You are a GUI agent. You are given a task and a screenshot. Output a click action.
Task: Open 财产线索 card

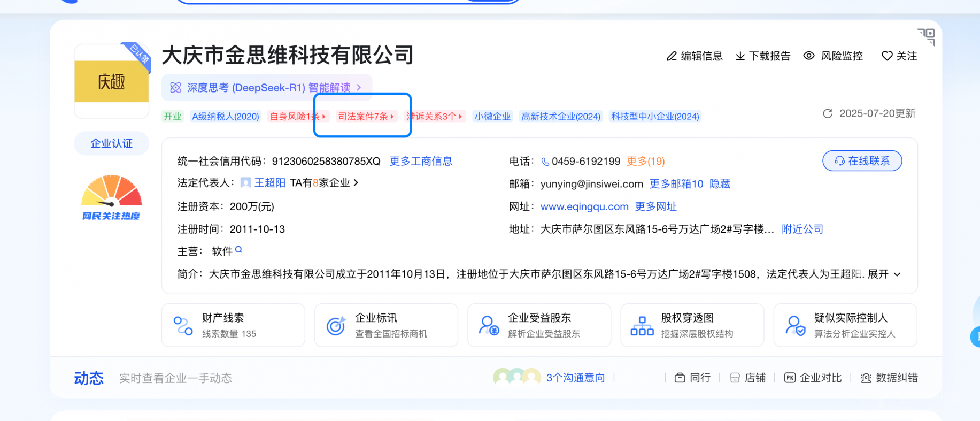tap(233, 325)
